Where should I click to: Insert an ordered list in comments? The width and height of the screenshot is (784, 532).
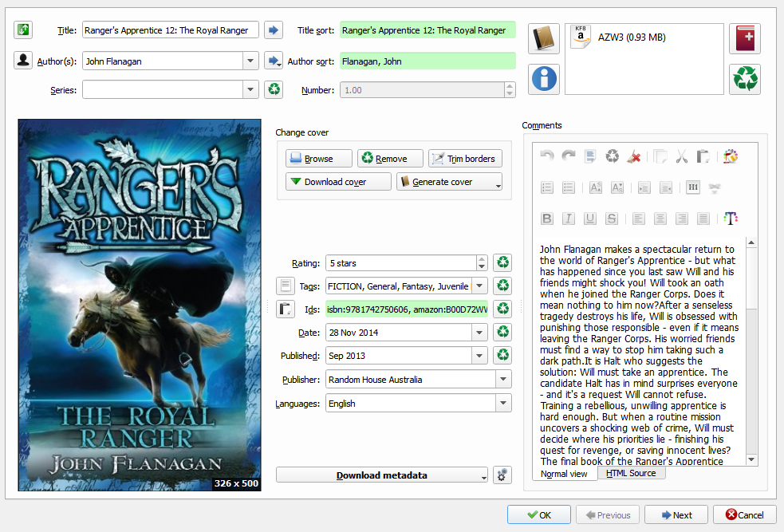click(x=547, y=187)
